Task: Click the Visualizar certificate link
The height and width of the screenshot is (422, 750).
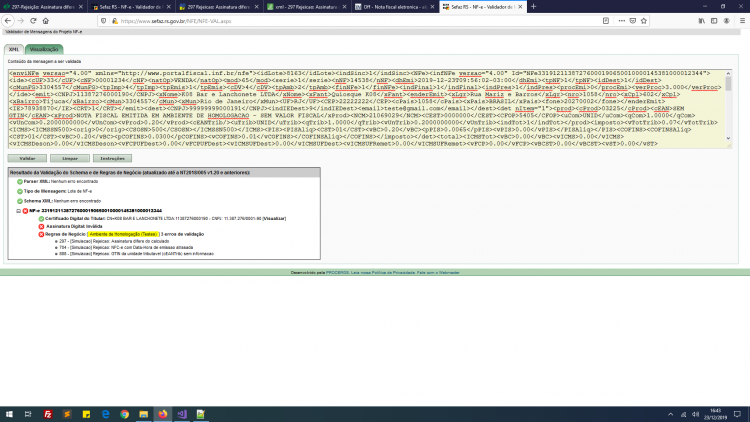Action: 274,219
